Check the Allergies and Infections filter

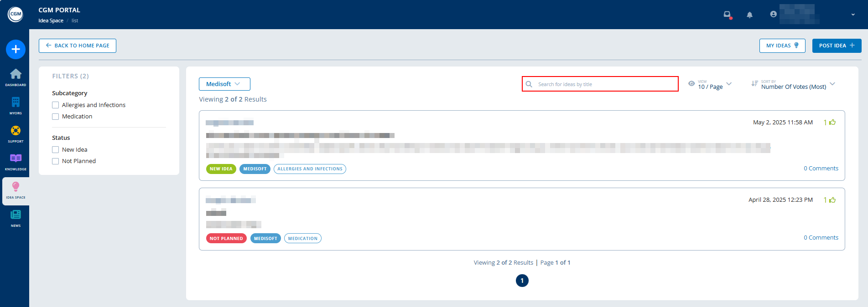coord(56,105)
